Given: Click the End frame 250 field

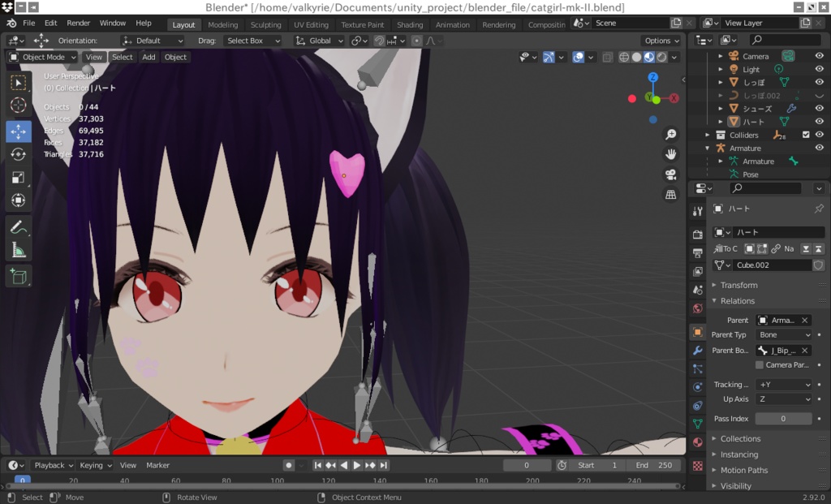Looking at the screenshot, I should coord(654,465).
